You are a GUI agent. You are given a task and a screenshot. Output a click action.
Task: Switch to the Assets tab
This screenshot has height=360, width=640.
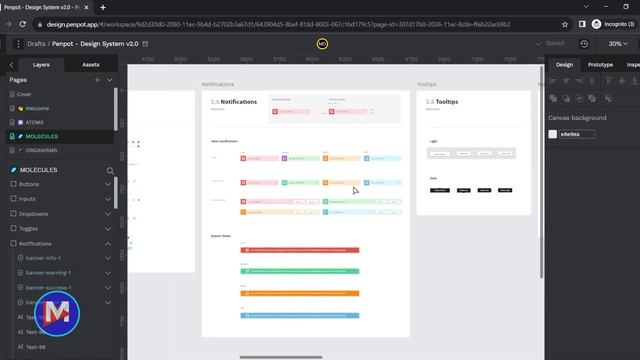91,65
